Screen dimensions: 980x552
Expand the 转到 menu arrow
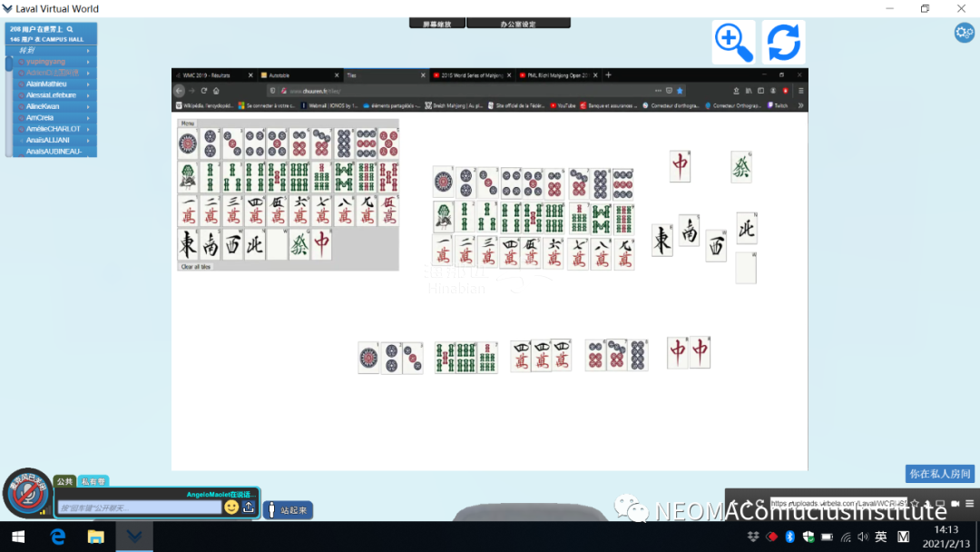(88, 51)
